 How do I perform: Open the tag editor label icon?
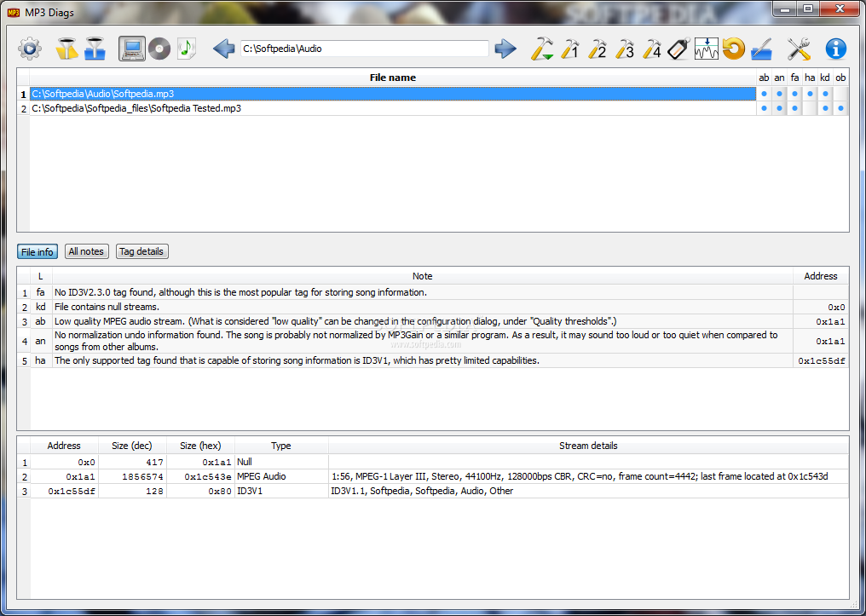pos(678,49)
